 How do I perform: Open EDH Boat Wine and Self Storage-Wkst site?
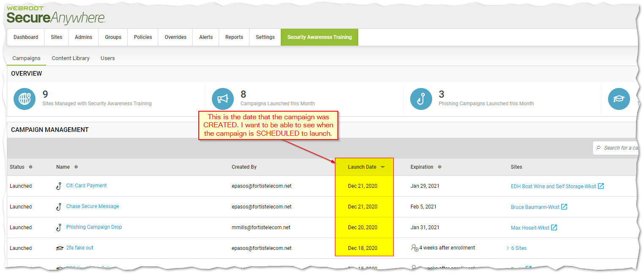[x=553, y=186]
